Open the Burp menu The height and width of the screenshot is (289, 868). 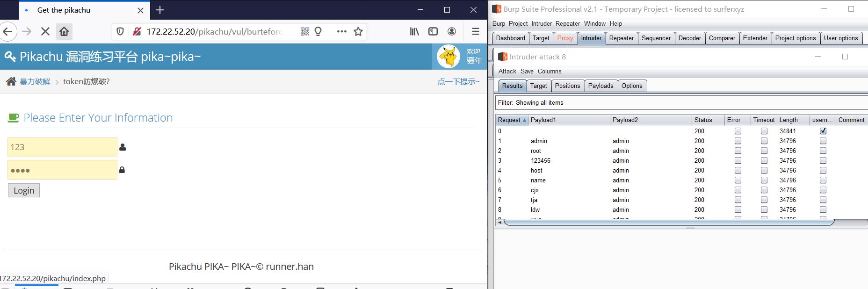[499, 23]
